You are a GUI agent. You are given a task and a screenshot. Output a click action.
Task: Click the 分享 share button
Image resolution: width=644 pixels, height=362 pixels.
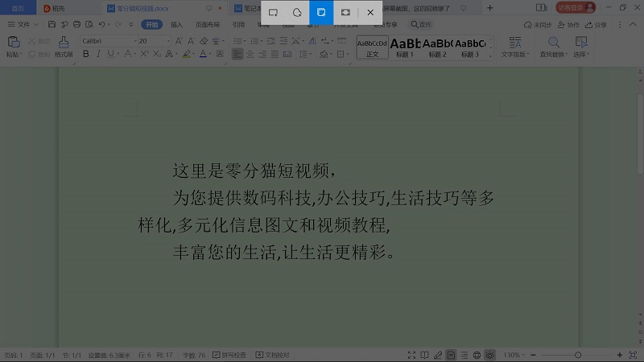click(x=597, y=25)
